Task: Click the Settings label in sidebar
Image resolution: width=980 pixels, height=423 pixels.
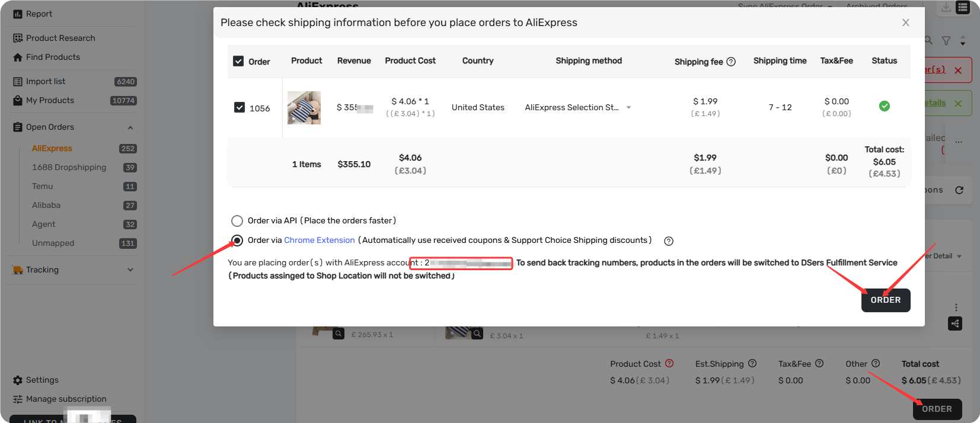Action: [x=42, y=380]
